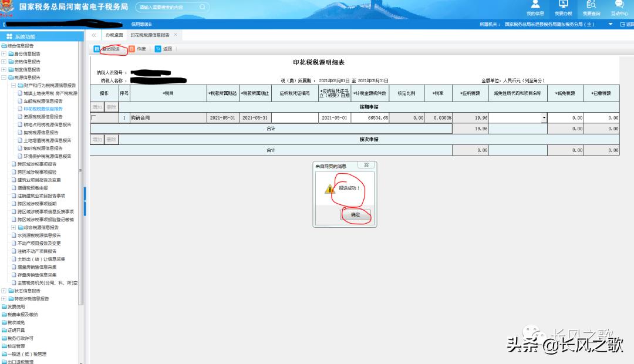634x364 pixels.
Task: Click folder icon of 核定管理
Action: pos(5,346)
